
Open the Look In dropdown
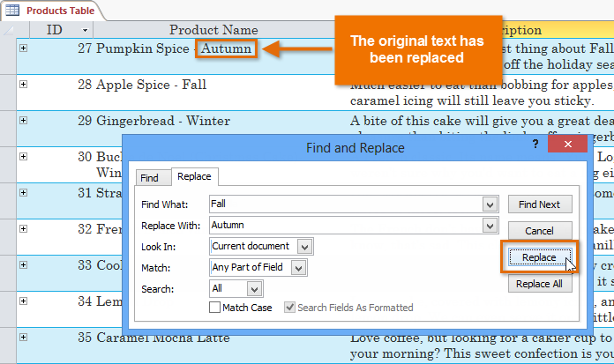click(x=304, y=247)
